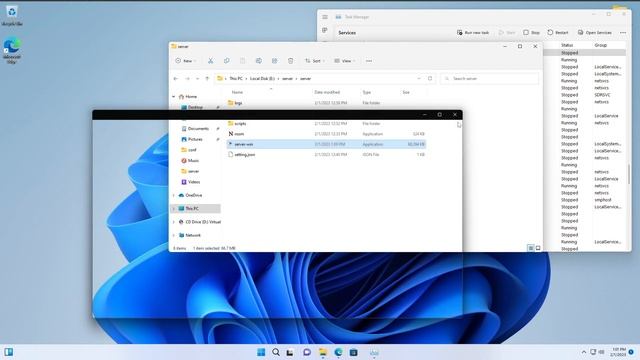This screenshot has height=360, width=640.
Task: Open Task Manager's hamburger navigation menu
Action: click(325, 17)
